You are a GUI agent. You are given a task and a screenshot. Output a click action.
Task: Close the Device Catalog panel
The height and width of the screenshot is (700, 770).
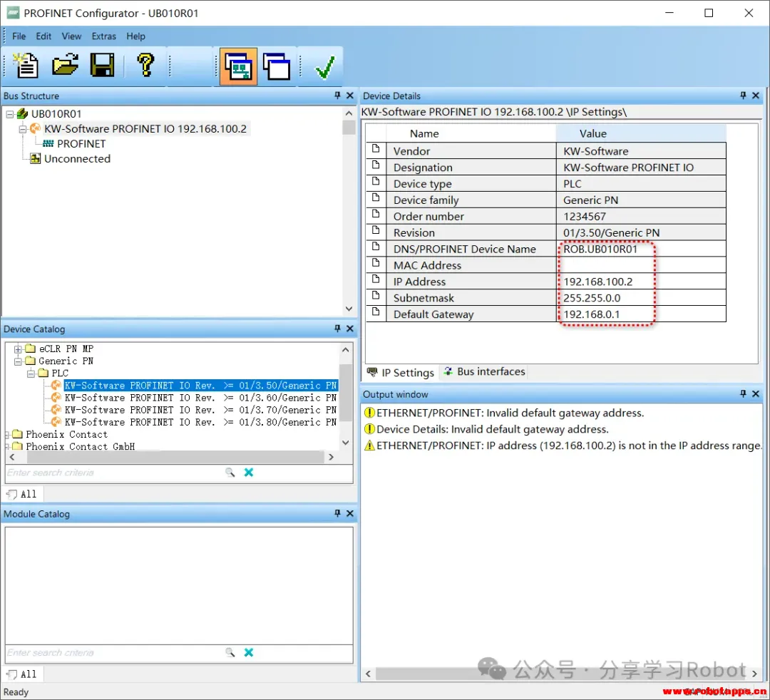[x=350, y=329]
